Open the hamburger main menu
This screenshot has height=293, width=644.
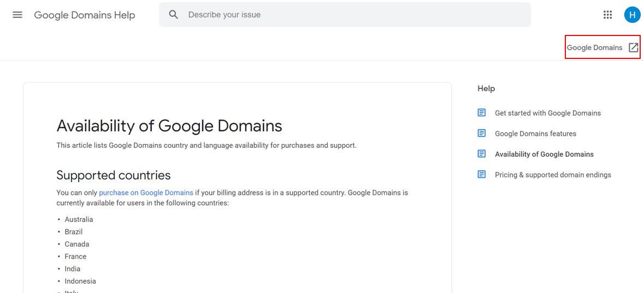tap(17, 15)
